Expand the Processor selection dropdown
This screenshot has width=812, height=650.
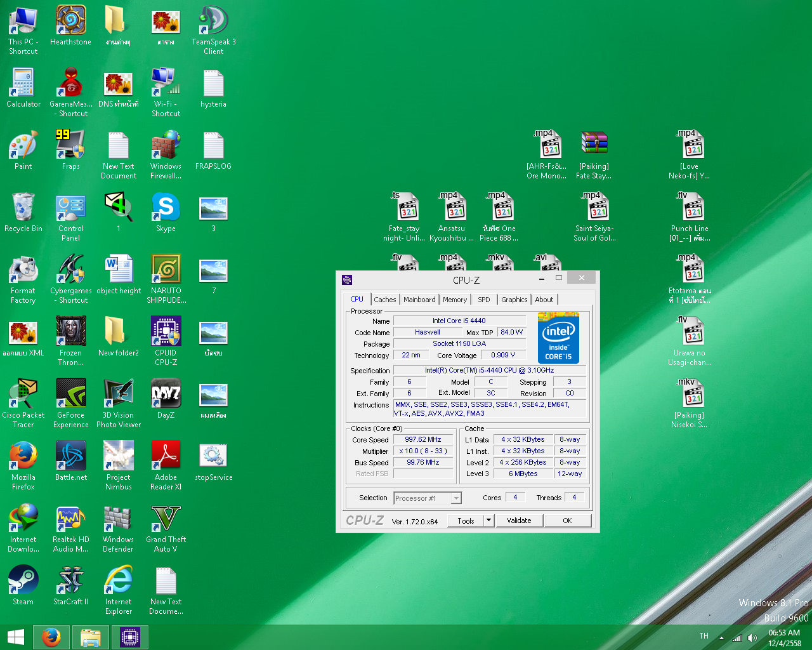click(x=456, y=498)
